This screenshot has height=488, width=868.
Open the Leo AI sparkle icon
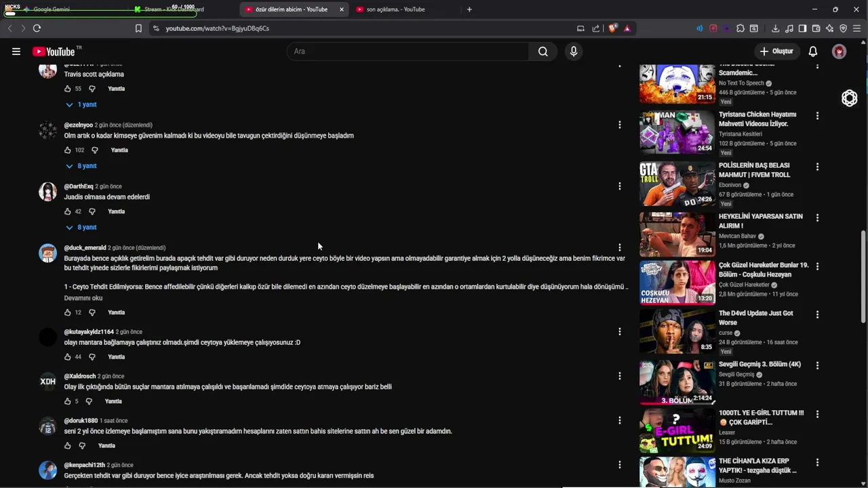(x=829, y=28)
